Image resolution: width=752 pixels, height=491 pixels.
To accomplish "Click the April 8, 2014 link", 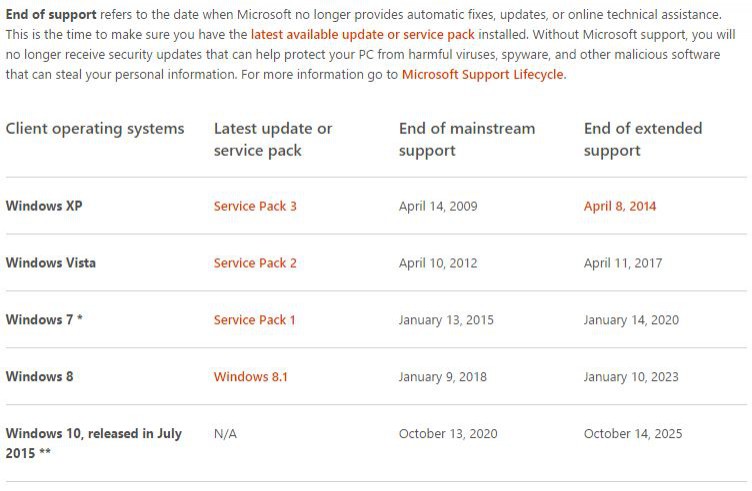I will pyautogui.click(x=620, y=206).
